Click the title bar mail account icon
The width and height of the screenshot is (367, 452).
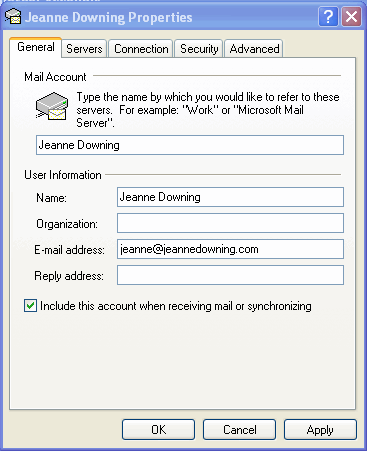13,17
